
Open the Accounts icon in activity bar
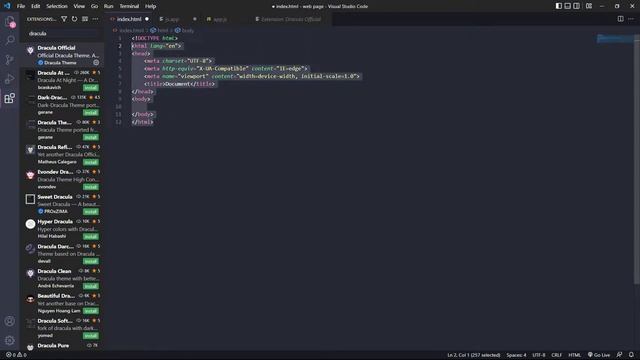click(10, 321)
